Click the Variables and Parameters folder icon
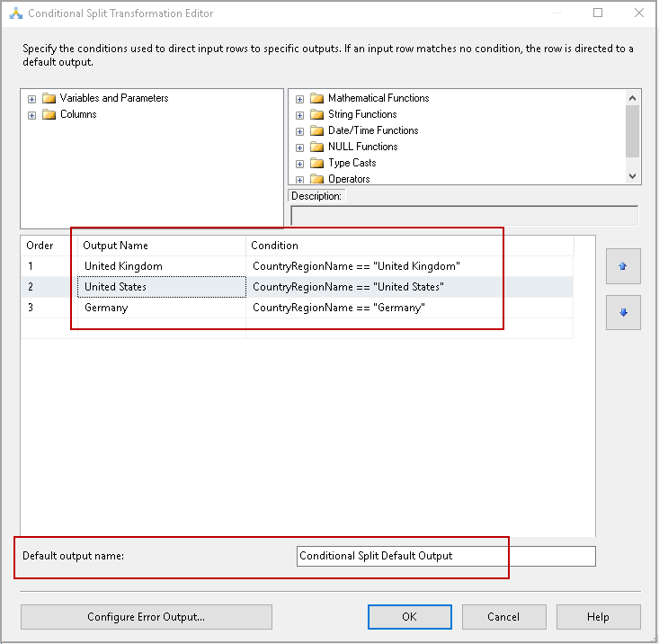This screenshot has height=644, width=659. tap(49, 98)
